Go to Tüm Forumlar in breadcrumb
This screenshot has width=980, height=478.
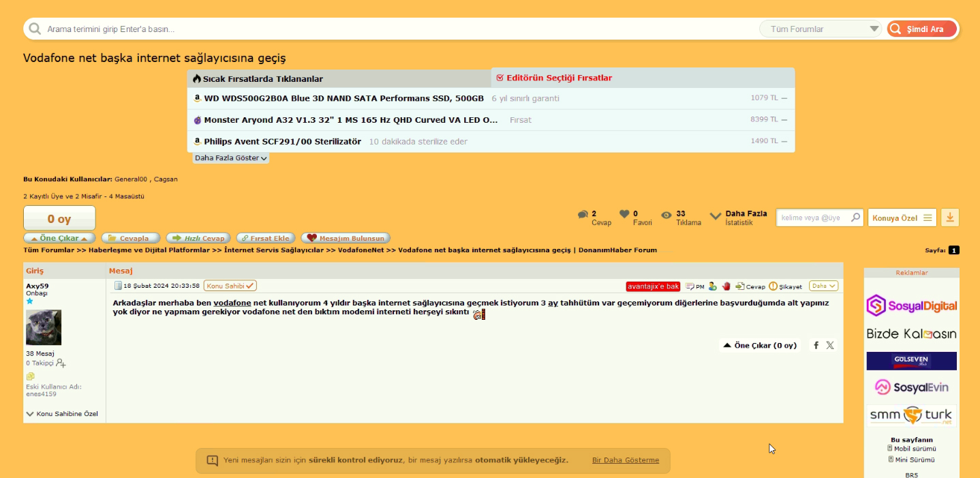tap(48, 250)
